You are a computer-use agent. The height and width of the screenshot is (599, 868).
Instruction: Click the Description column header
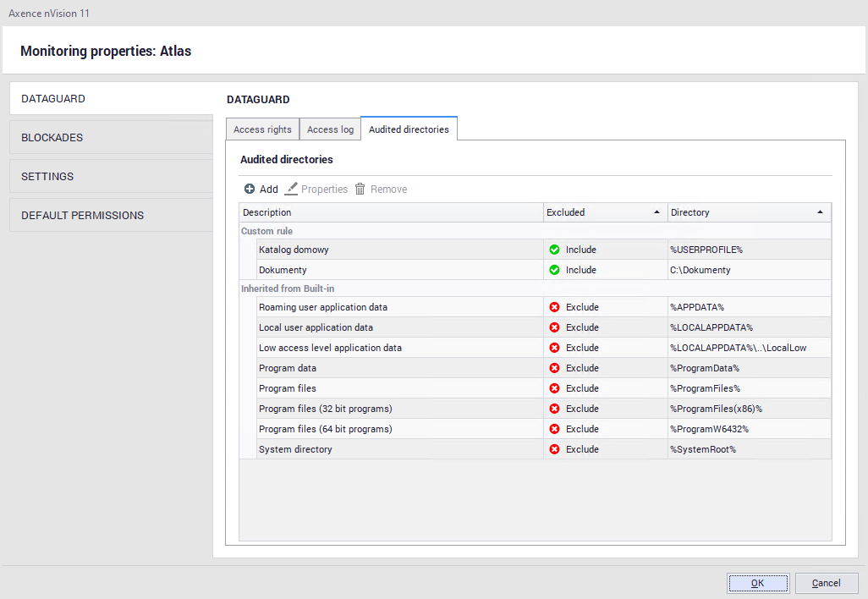[x=390, y=212]
